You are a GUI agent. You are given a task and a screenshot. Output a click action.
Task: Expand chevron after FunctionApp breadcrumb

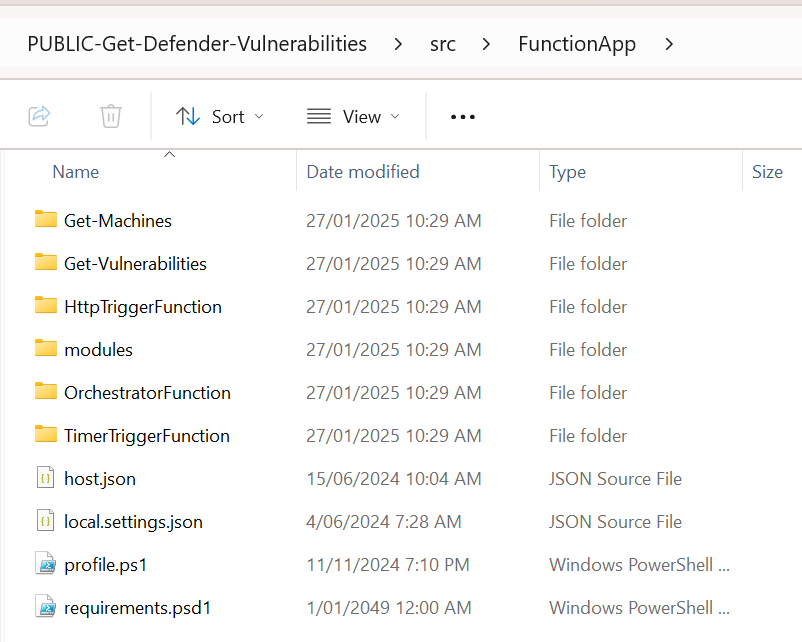(669, 45)
